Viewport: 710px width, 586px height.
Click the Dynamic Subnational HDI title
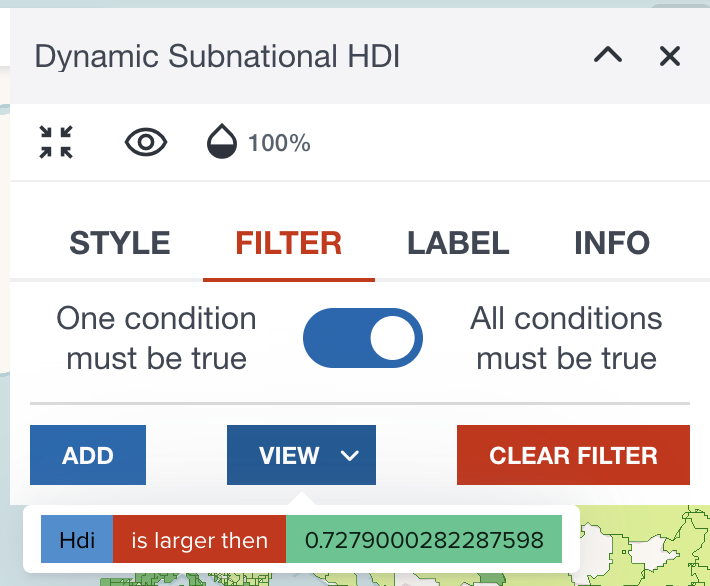point(217,57)
